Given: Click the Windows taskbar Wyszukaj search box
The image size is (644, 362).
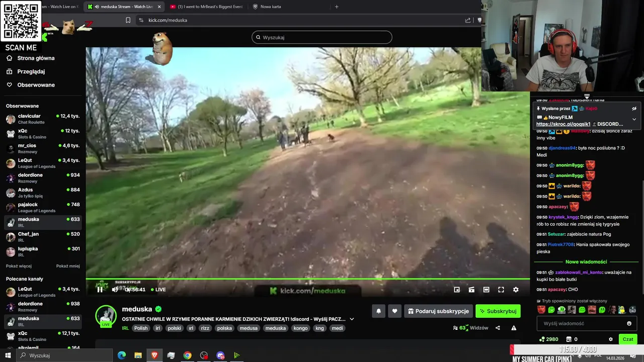Looking at the screenshot, I should tap(64, 355).
